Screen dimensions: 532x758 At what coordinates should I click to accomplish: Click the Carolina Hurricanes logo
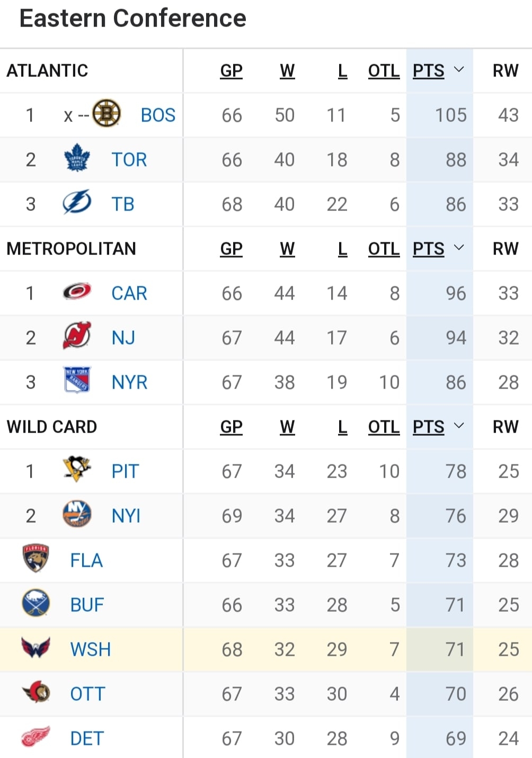tap(77, 292)
